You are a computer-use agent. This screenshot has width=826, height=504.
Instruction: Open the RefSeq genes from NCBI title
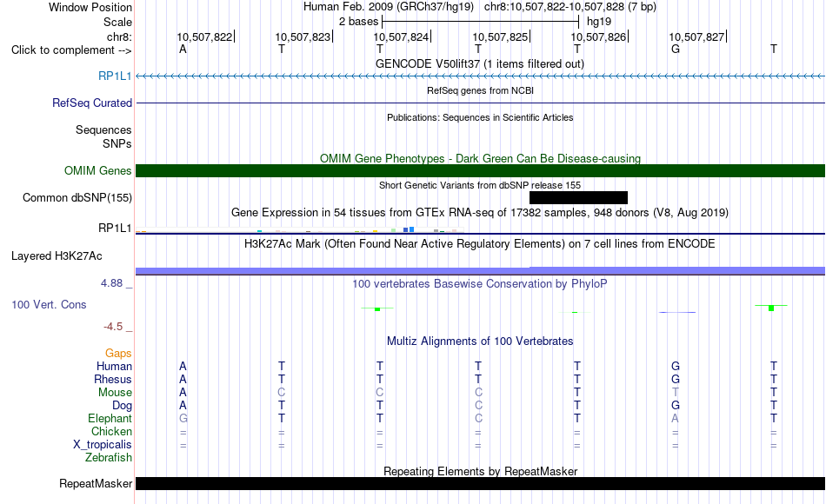click(481, 90)
